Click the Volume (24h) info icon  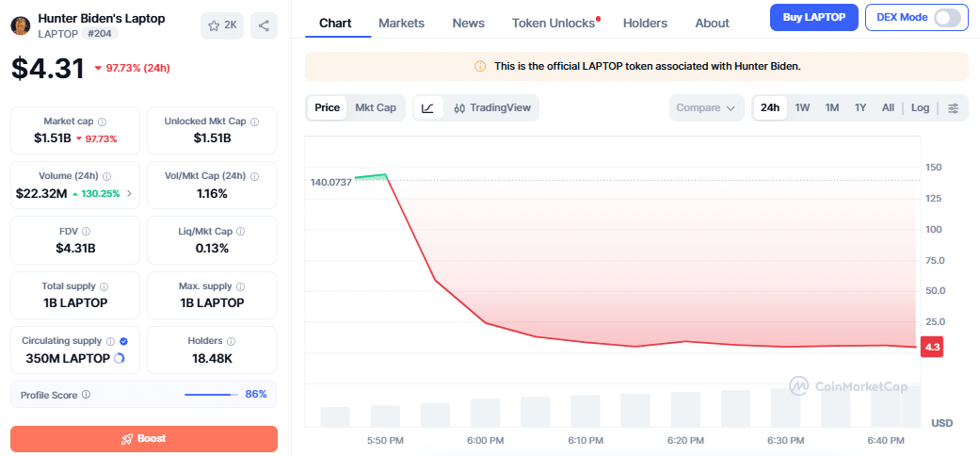[x=107, y=176]
